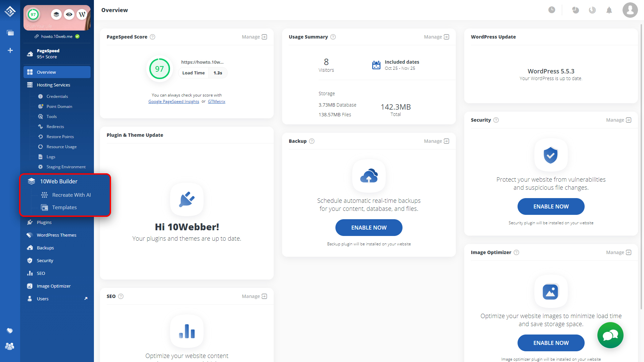
Task: Open Templates under 10Web Builder
Action: 64,207
